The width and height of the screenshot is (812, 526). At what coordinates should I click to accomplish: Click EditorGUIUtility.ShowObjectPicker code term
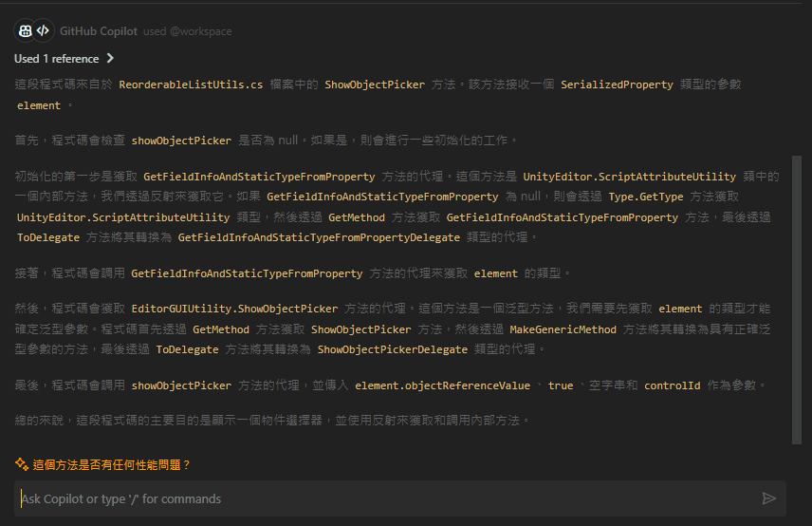tap(234, 309)
